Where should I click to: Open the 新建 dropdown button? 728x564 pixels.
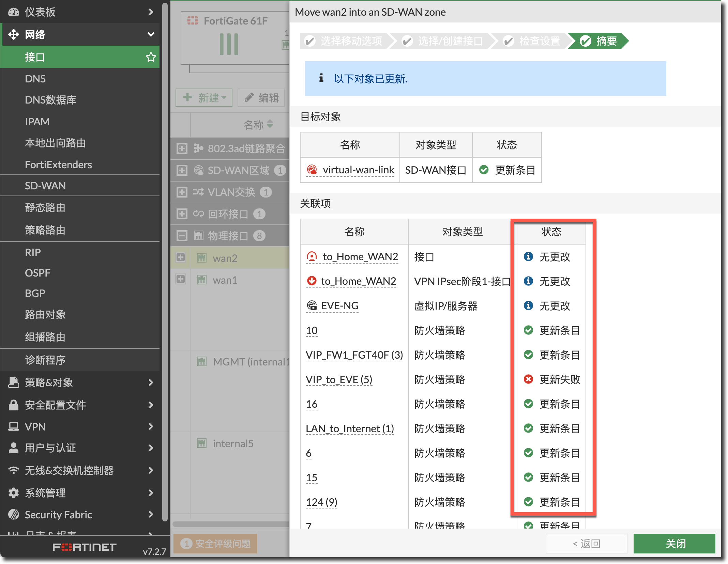(204, 98)
